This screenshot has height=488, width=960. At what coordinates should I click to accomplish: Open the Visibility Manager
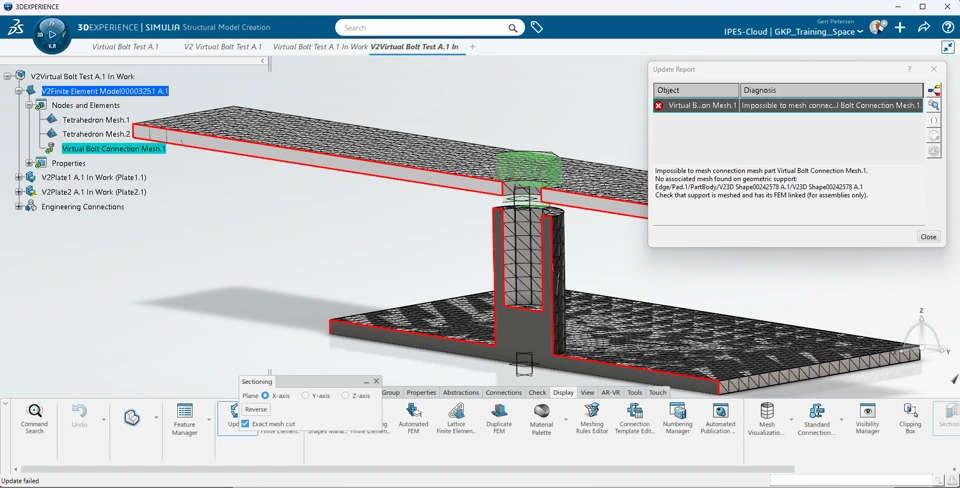(x=868, y=419)
